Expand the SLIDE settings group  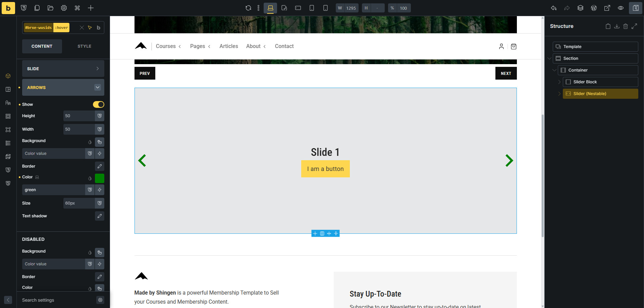(x=63, y=69)
